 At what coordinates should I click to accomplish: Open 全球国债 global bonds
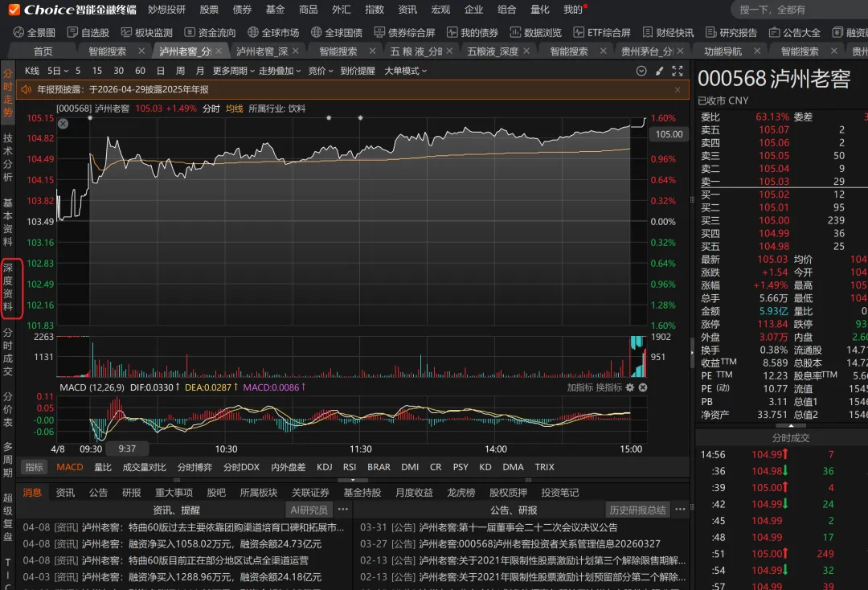[337, 33]
